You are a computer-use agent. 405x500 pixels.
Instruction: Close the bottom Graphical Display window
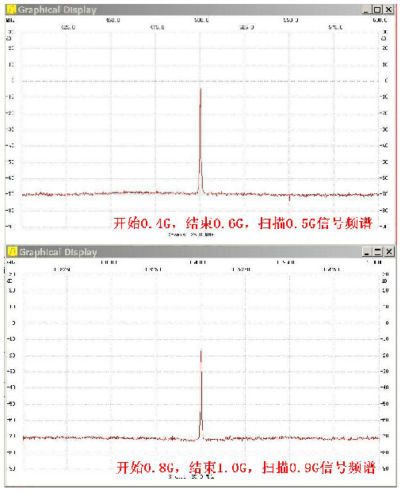(x=389, y=252)
